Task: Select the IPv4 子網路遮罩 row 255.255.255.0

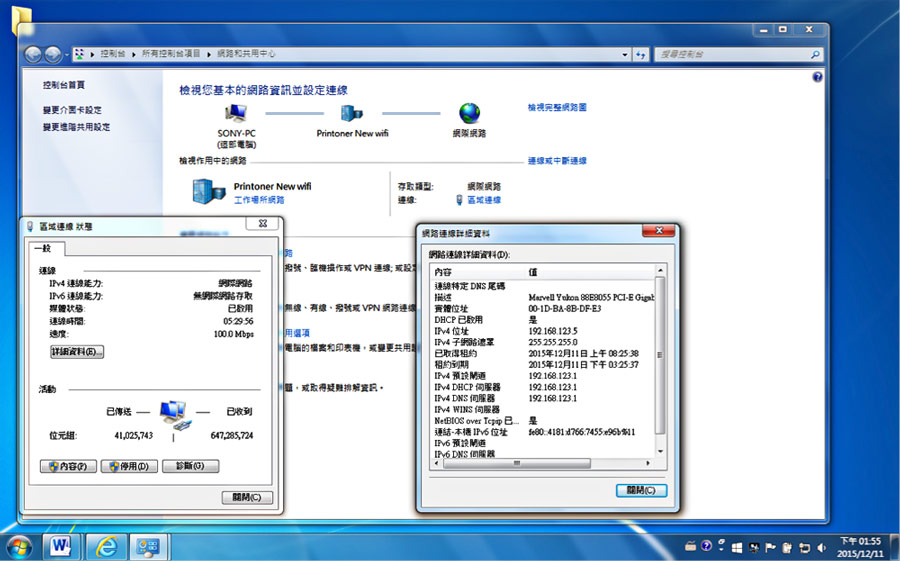Action: (x=543, y=342)
